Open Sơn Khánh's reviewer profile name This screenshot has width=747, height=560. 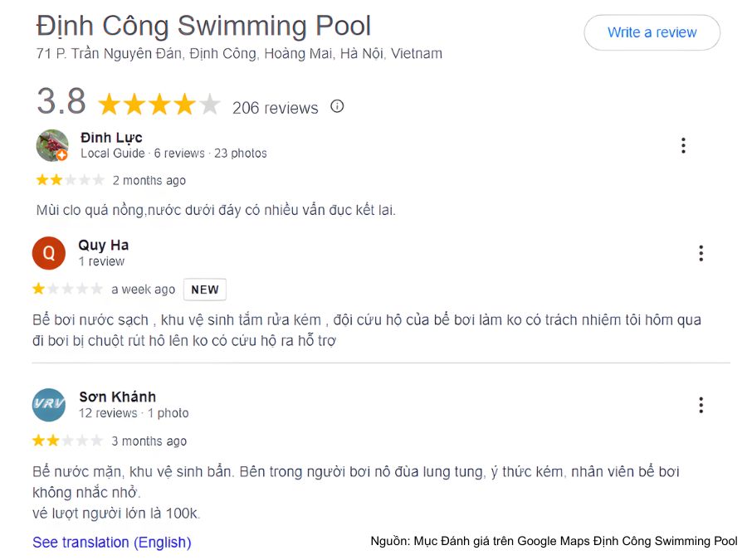pyautogui.click(x=117, y=397)
